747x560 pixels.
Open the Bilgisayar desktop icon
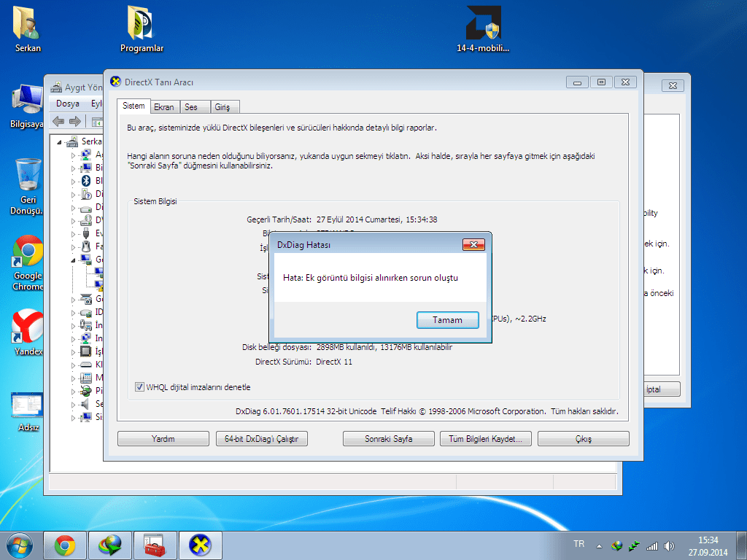point(27,106)
